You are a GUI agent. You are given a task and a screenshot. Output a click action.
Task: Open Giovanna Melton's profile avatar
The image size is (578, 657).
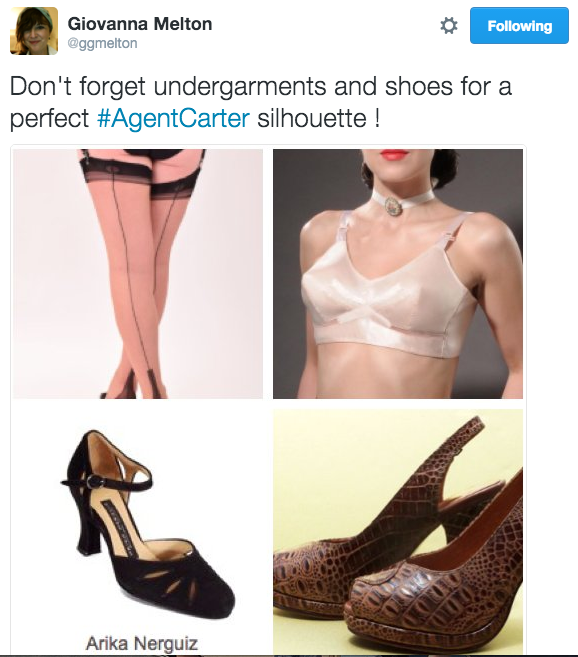pyautogui.click(x=34, y=31)
